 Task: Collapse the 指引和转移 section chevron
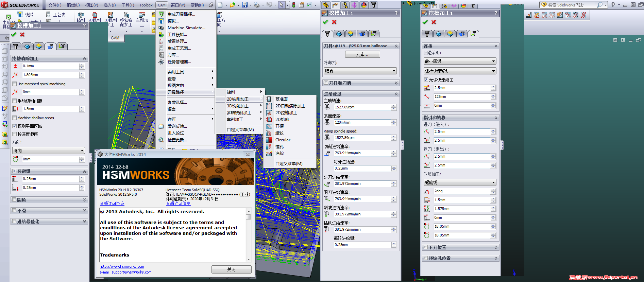pyautogui.click(x=496, y=118)
